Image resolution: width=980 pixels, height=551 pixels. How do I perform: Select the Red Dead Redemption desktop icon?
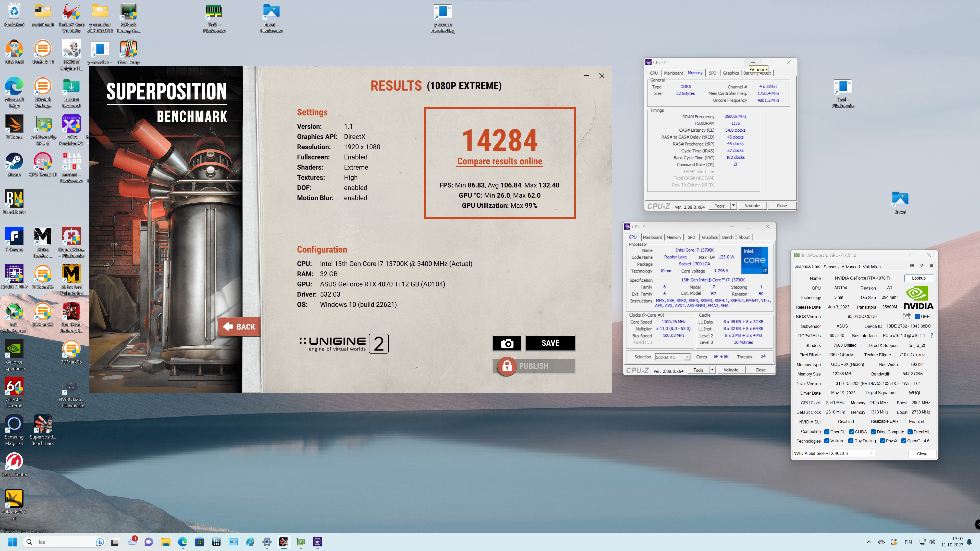pyautogui.click(x=71, y=318)
